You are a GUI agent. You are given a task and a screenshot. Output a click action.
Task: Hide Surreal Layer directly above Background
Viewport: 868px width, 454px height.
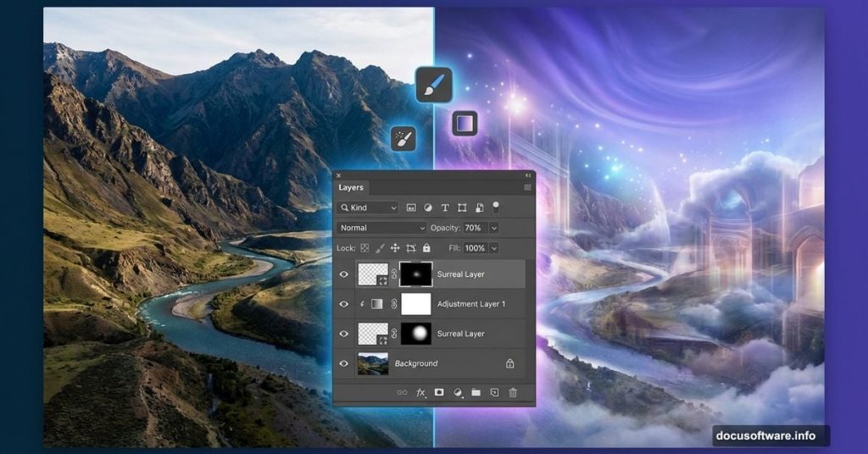(344, 334)
